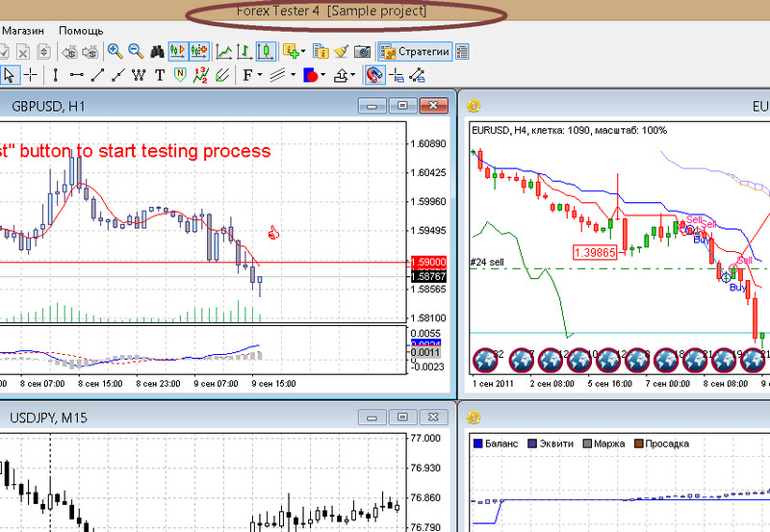This screenshot has height=532, width=770.
Task: Expand the channels dropdown arrow
Action: [294, 75]
